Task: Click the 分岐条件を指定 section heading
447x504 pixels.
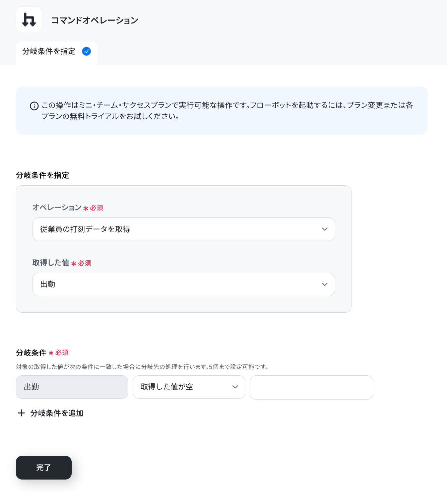Action: pyautogui.click(x=43, y=175)
